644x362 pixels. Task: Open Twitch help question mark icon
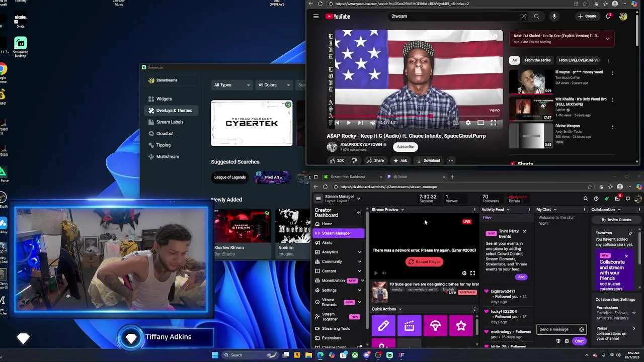[596, 199]
